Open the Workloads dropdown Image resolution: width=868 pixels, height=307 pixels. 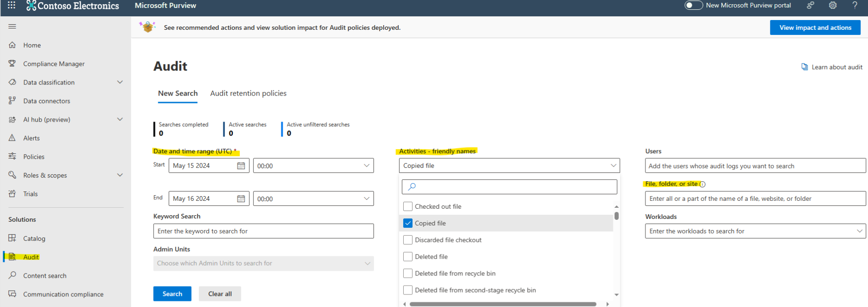tap(755, 231)
